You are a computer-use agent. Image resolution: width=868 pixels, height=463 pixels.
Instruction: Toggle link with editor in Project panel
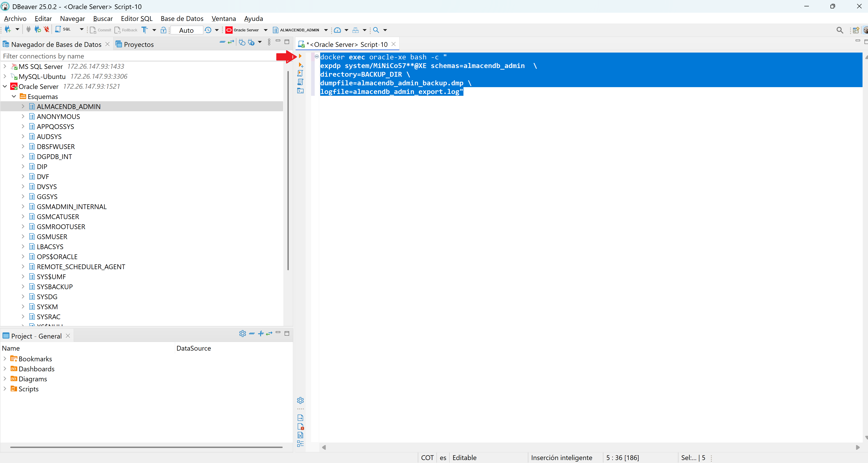coord(269,334)
